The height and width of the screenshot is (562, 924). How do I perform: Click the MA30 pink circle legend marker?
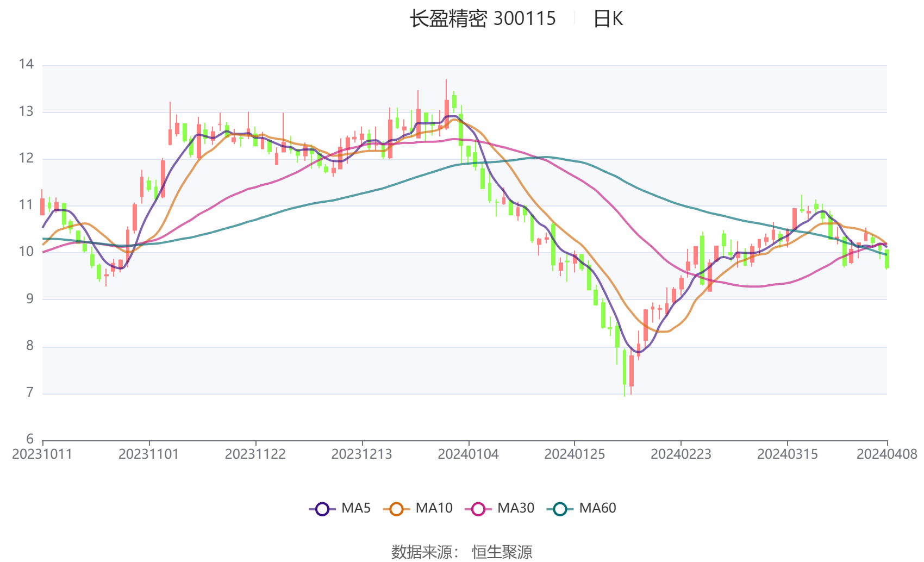click(x=478, y=509)
